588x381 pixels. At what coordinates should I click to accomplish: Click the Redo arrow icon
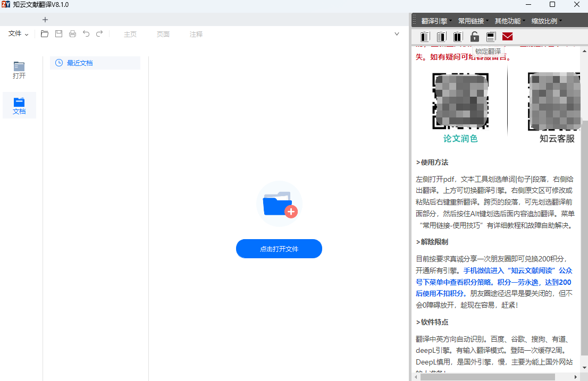click(99, 33)
